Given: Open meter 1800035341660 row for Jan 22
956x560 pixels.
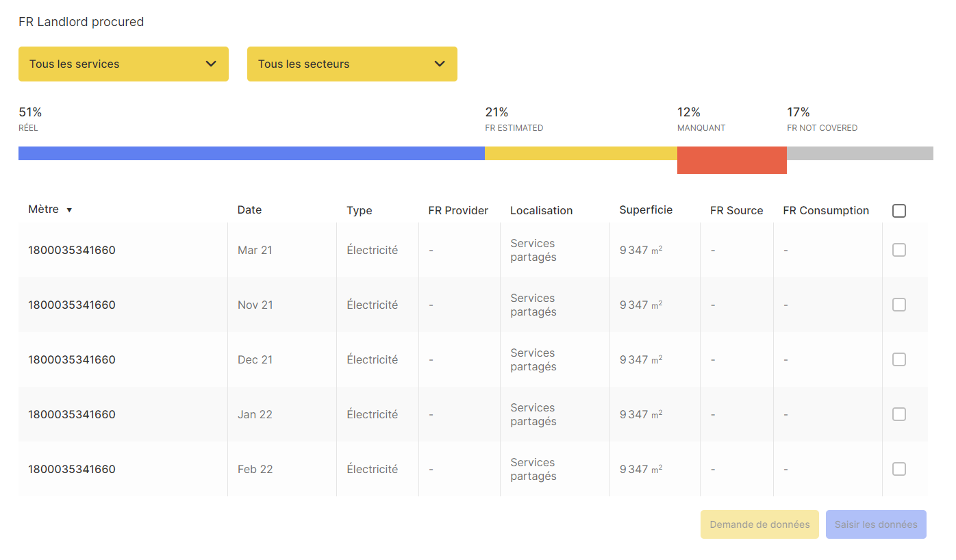Looking at the screenshot, I should click(72, 414).
